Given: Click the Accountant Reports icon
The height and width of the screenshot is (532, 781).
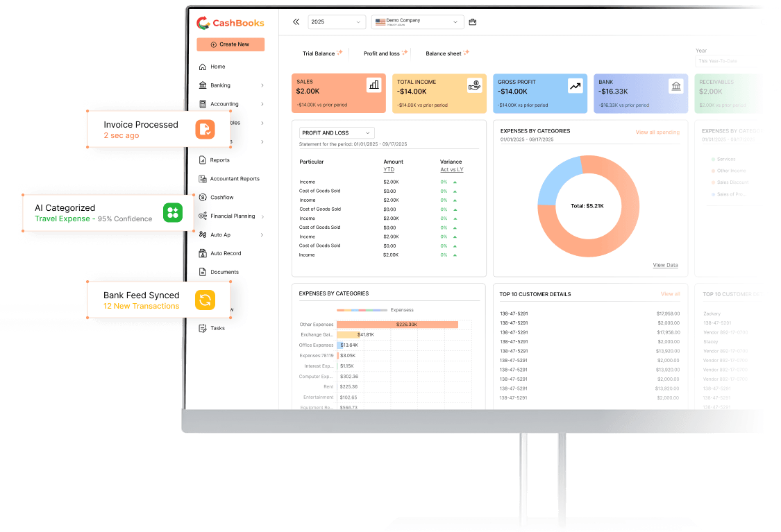Looking at the screenshot, I should (203, 179).
